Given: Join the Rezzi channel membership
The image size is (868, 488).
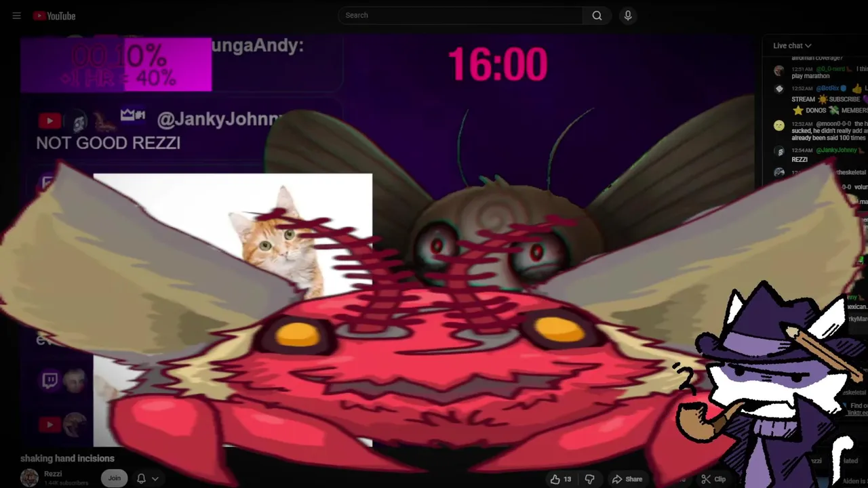Looking at the screenshot, I should [x=114, y=479].
